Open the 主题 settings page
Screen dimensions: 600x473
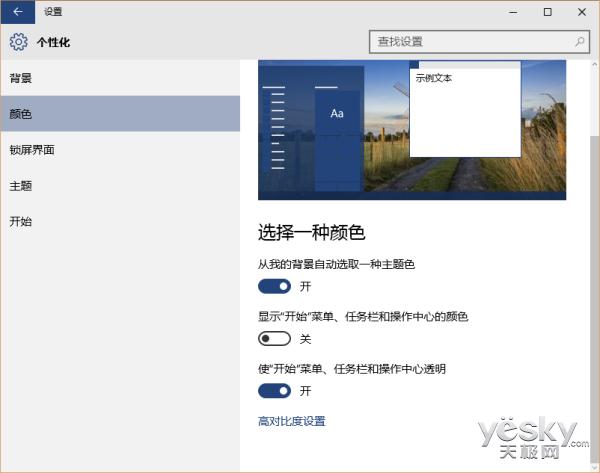(x=21, y=186)
